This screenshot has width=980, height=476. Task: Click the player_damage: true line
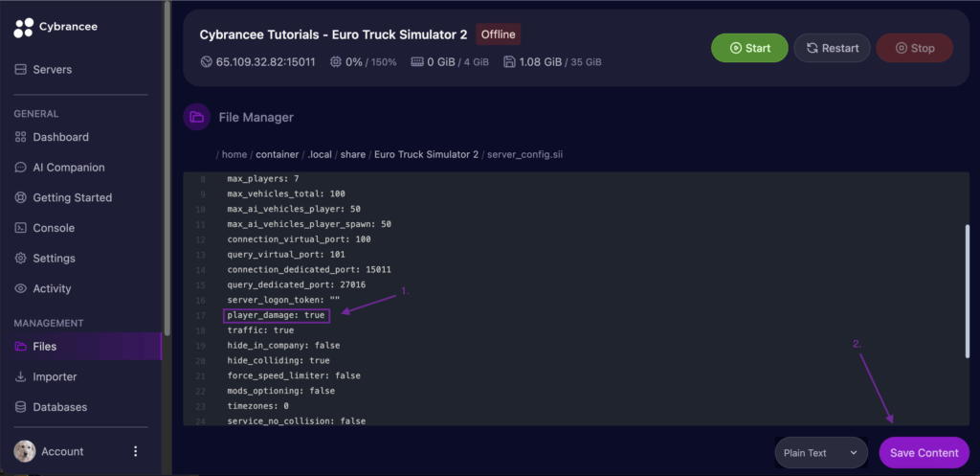(277, 315)
